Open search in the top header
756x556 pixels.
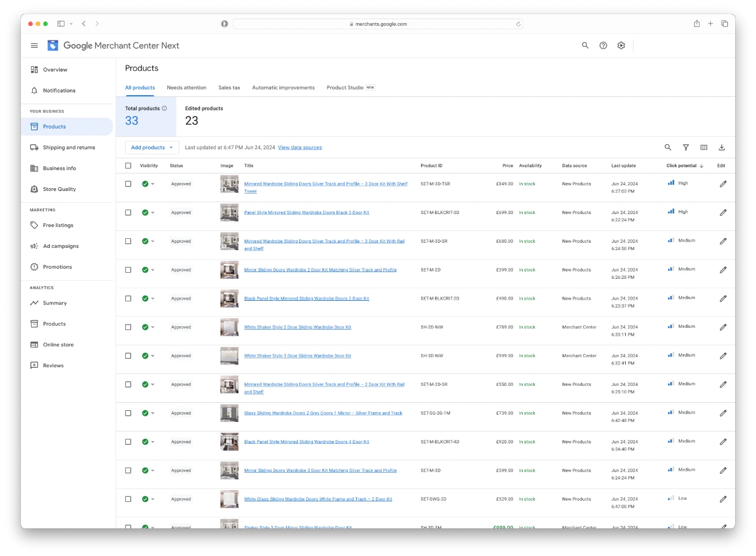click(x=585, y=46)
